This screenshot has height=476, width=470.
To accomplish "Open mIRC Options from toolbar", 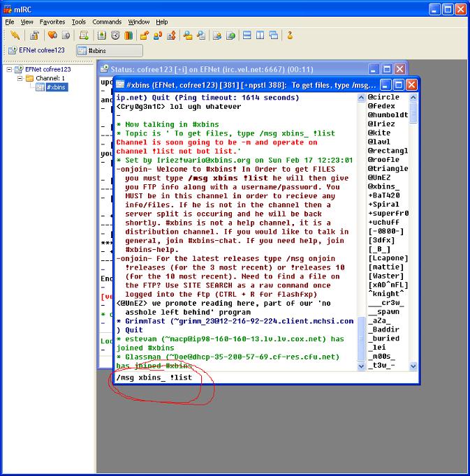I will (x=34, y=36).
